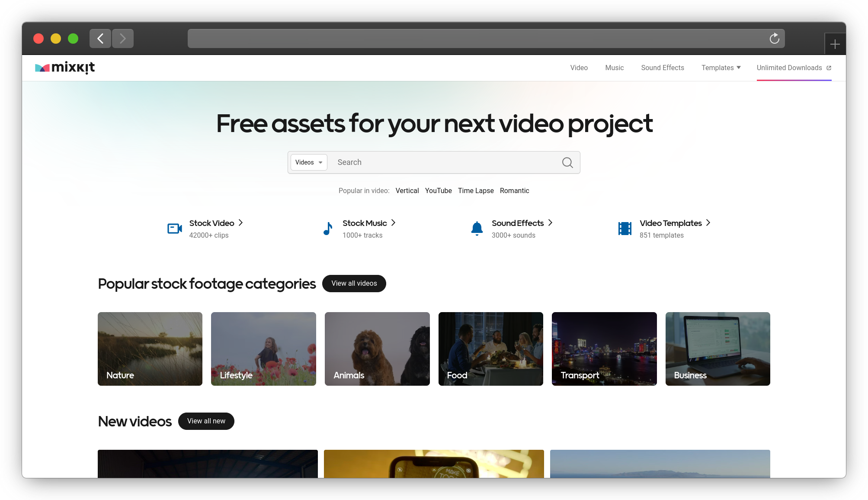
Task: Click the Mixkit logo
Action: (x=65, y=68)
